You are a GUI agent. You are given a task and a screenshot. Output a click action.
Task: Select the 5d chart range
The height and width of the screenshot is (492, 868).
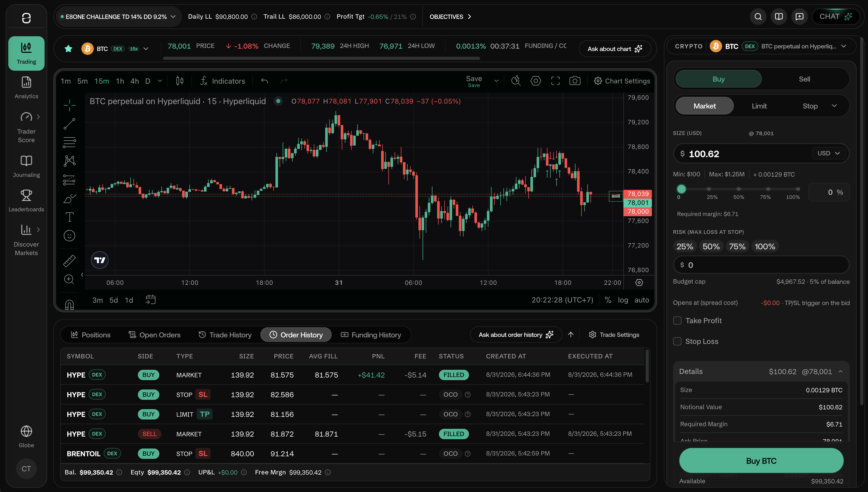113,300
